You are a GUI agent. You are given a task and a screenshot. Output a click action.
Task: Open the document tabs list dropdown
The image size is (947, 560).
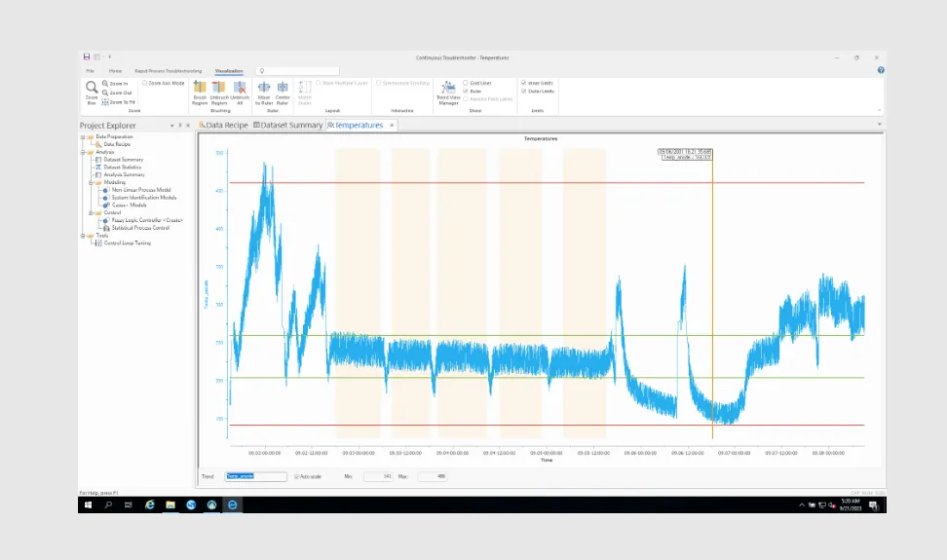pos(880,125)
